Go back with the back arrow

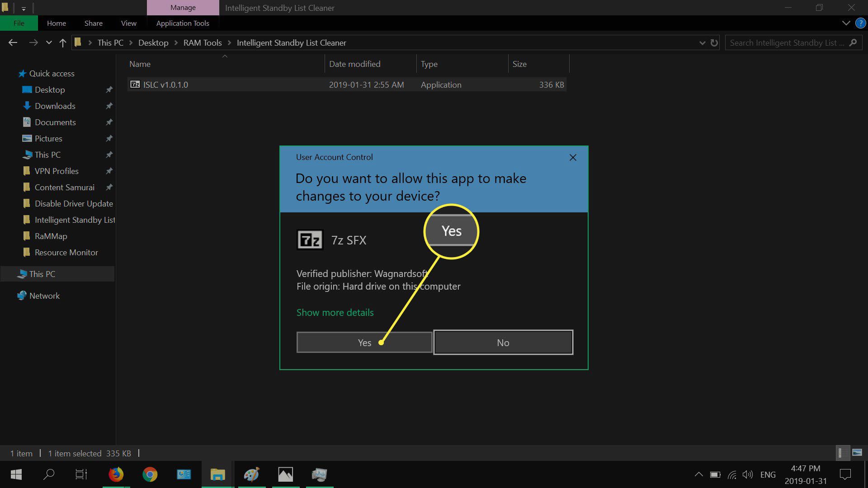point(13,42)
